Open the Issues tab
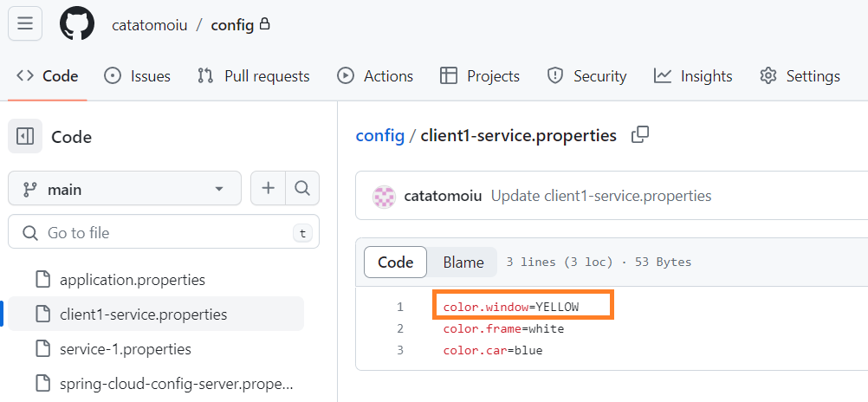This screenshot has width=868, height=402. (x=137, y=76)
